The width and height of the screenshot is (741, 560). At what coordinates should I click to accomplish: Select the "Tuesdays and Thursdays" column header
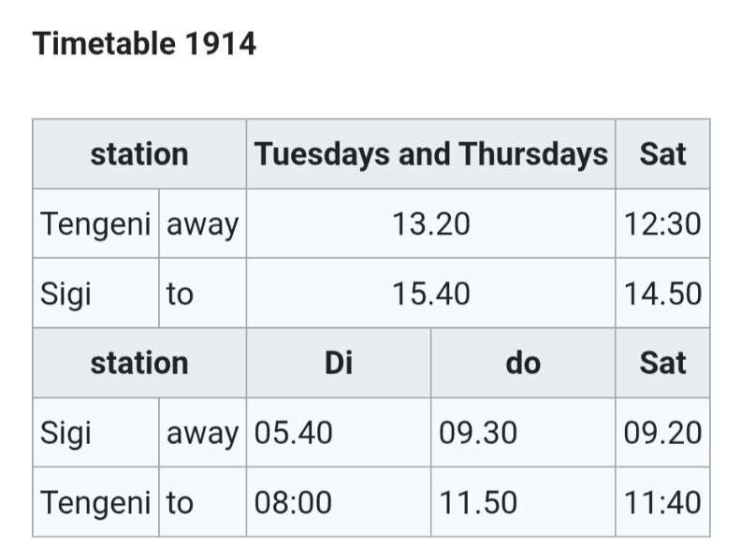(430, 154)
